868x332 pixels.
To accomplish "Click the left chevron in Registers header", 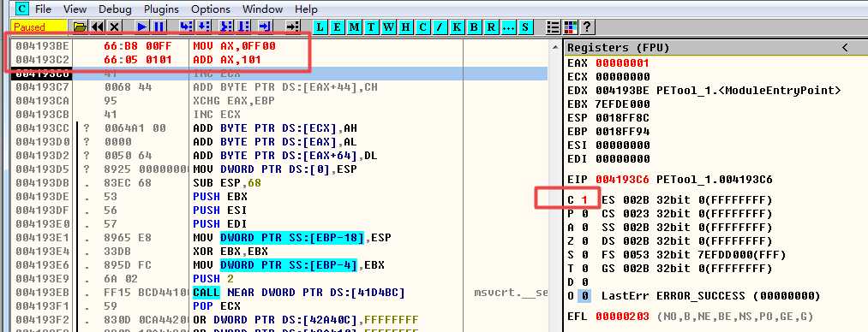I will 845,48.
